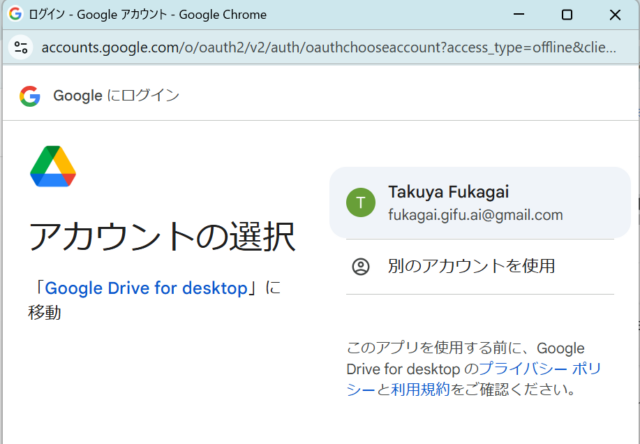Click the site information icon in address bar
Viewport: 640px width, 444px height.
coord(21,47)
